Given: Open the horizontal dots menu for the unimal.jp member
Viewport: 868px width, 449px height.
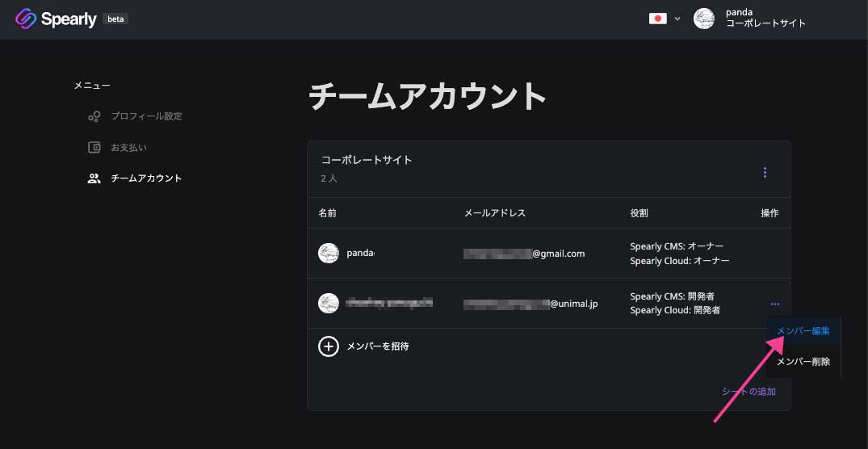Looking at the screenshot, I should pos(775,304).
